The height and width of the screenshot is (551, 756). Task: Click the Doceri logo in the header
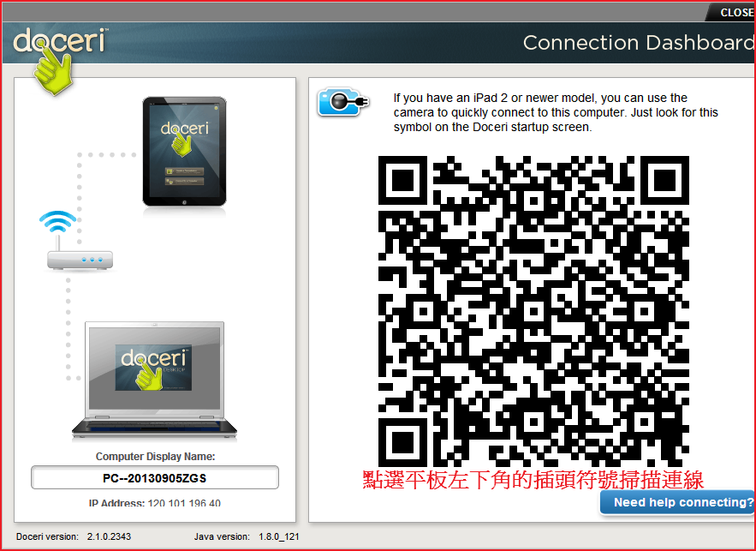pos(59,60)
